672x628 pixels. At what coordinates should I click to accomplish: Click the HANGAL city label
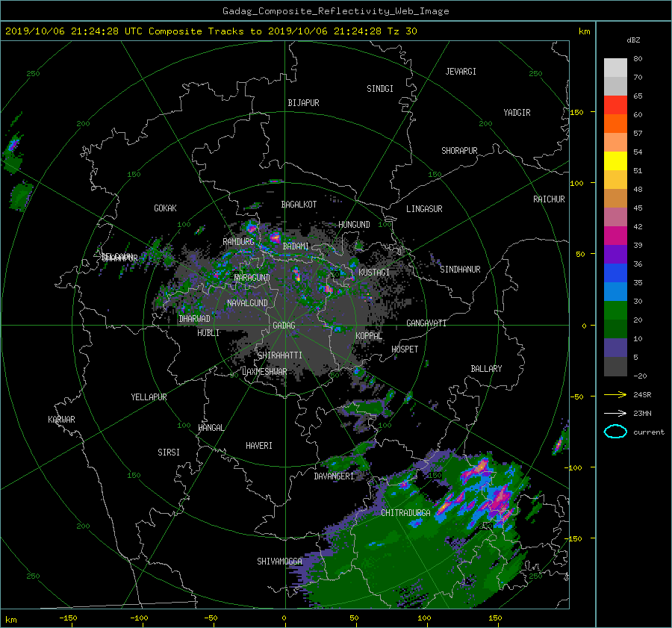point(211,428)
